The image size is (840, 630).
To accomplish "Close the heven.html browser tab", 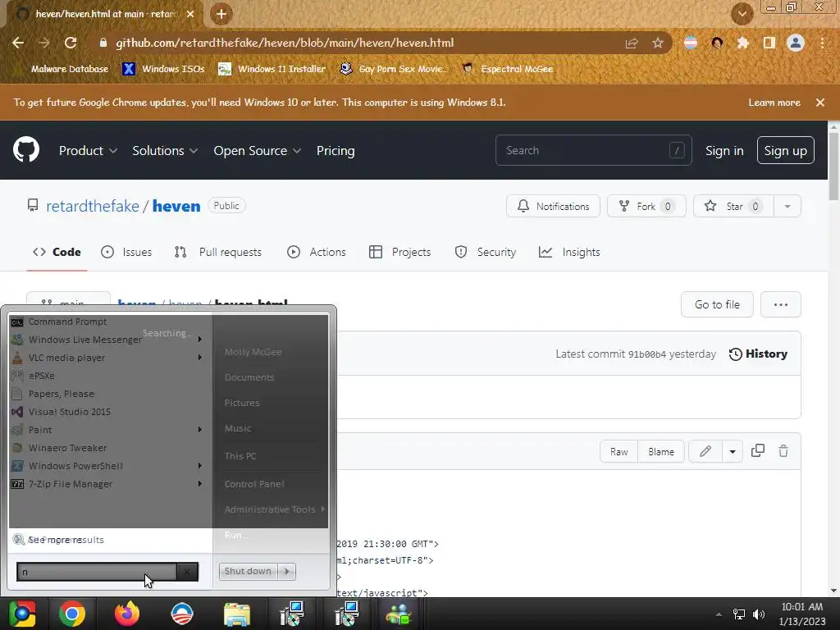I will click(x=190, y=14).
